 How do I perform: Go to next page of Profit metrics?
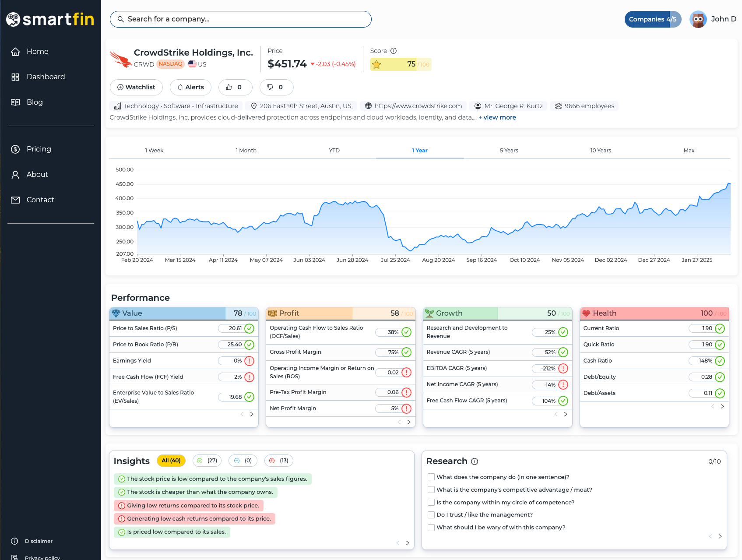point(409,422)
